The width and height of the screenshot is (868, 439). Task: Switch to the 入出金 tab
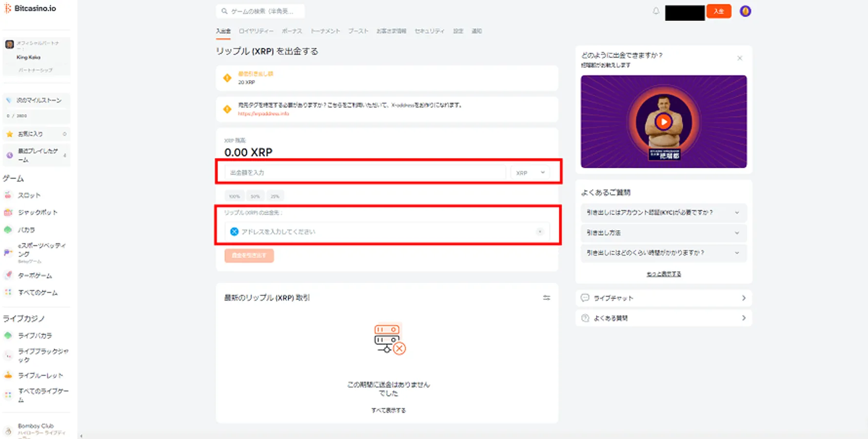pos(223,31)
